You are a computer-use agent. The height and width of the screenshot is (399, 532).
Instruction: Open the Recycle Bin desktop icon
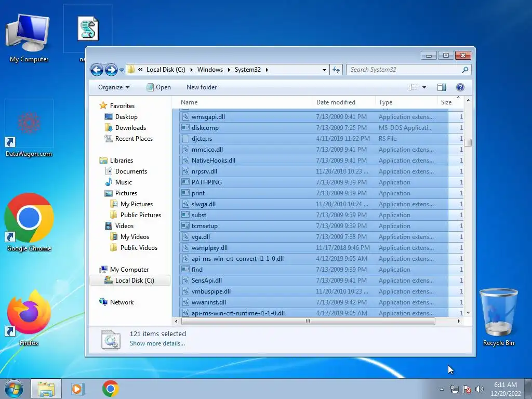tap(498, 317)
